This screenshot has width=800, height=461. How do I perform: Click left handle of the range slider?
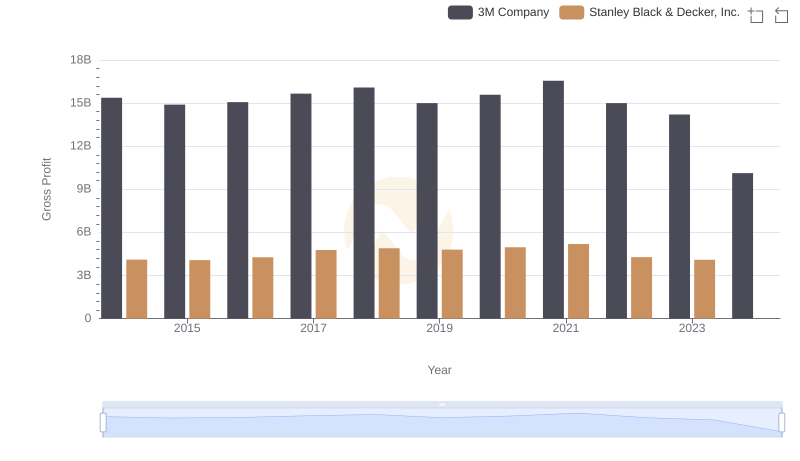[103, 423]
